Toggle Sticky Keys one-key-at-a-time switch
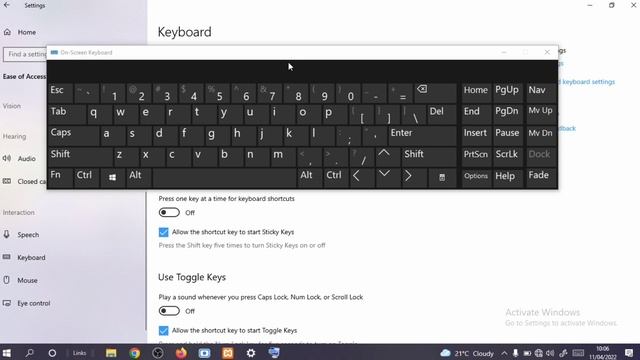 pos(169,213)
